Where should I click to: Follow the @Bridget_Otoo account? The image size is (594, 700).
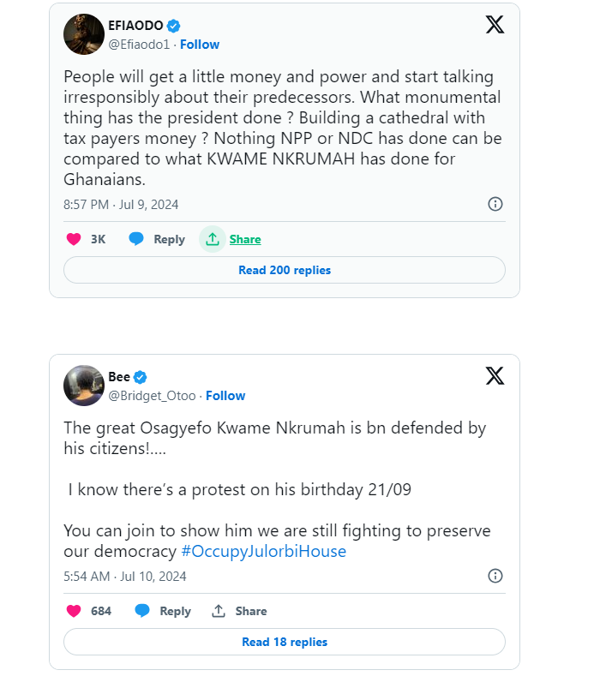225,396
